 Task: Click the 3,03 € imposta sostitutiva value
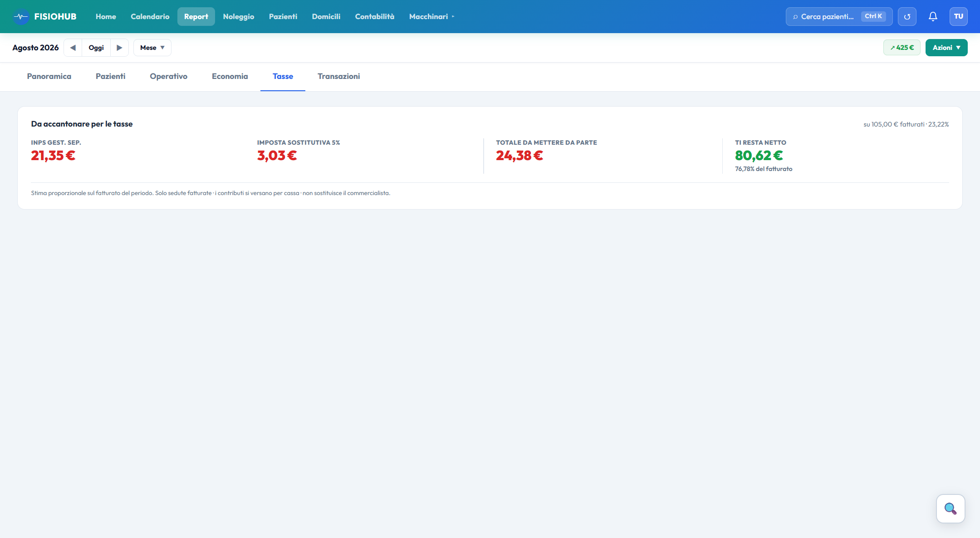coord(277,156)
